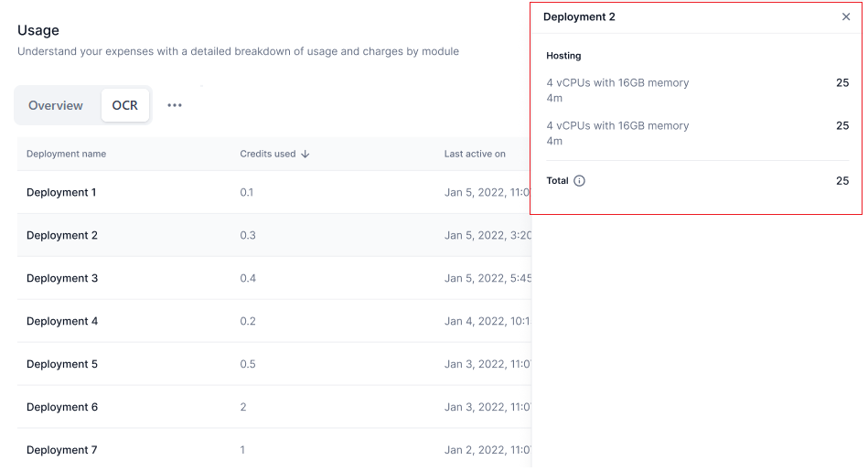
Task: Click on Deployment 7 in the table
Action: pyautogui.click(x=62, y=450)
